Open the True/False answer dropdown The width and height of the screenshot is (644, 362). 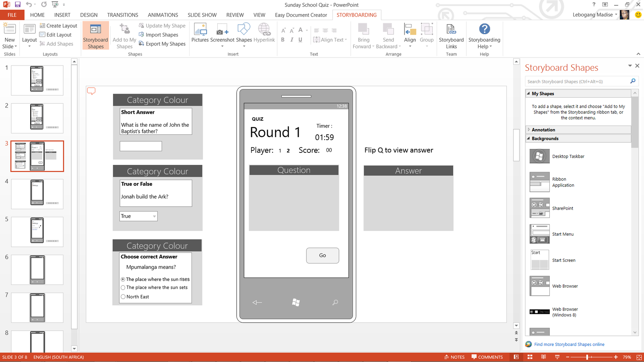pos(154,216)
